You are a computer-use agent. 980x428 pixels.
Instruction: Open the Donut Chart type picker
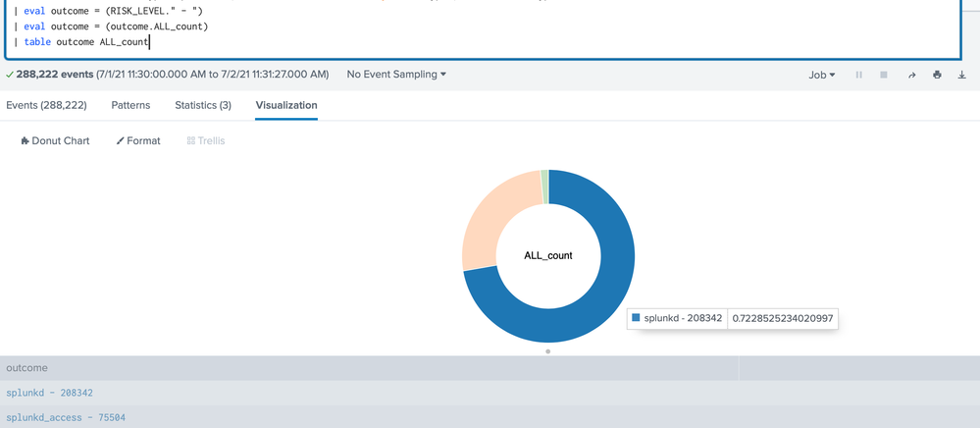(55, 141)
